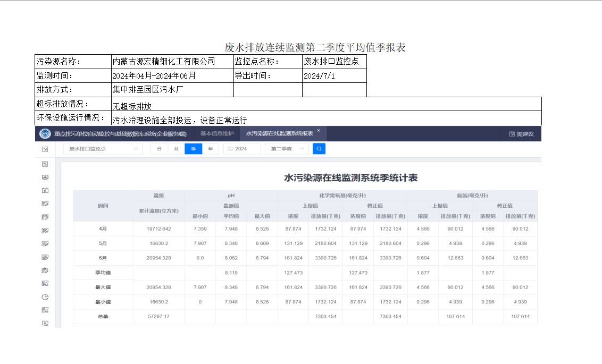Click the 污染源名称 label cell

pos(73,61)
